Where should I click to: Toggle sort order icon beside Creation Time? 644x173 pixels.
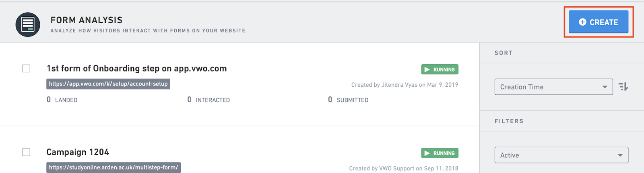click(623, 87)
